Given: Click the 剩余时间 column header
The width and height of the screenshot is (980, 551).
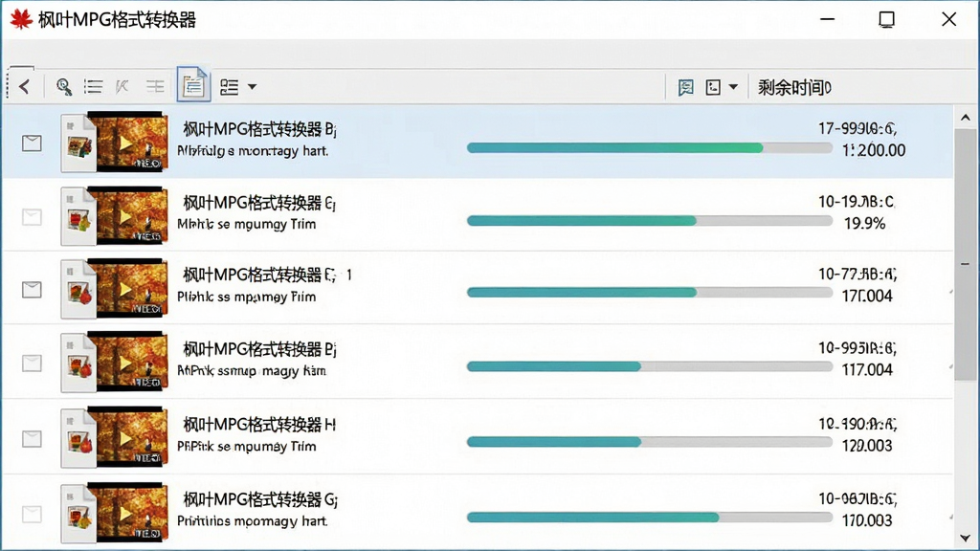Looking at the screenshot, I should [x=793, y=87].
